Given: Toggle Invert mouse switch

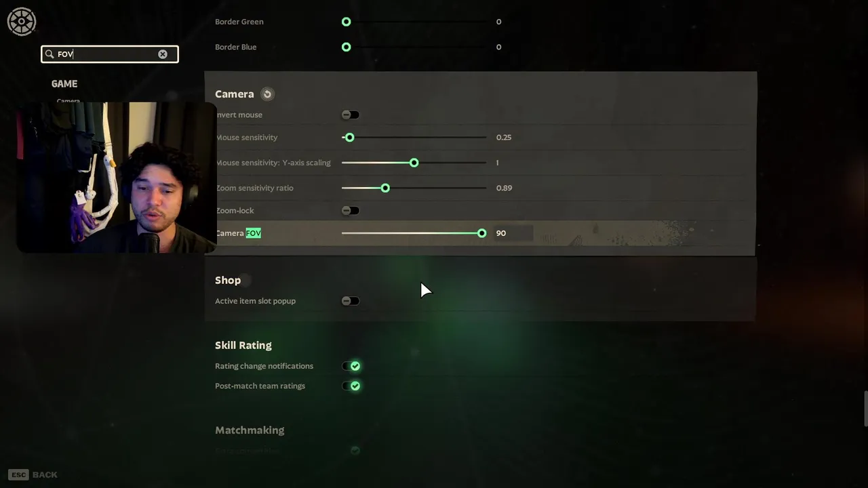Looking at the screenshot, I should click(351, 115).
